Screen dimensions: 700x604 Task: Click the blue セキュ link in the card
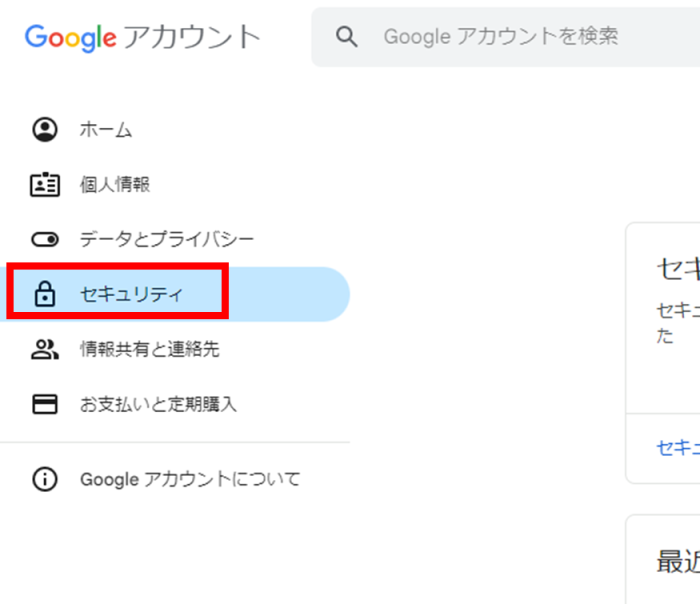(x=677, y=447)
